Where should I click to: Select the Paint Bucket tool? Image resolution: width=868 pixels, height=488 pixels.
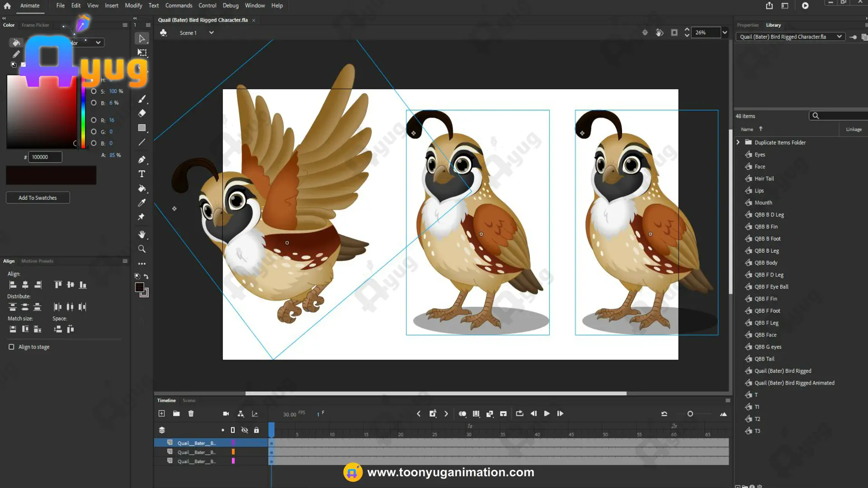click(x=142, y=188)
